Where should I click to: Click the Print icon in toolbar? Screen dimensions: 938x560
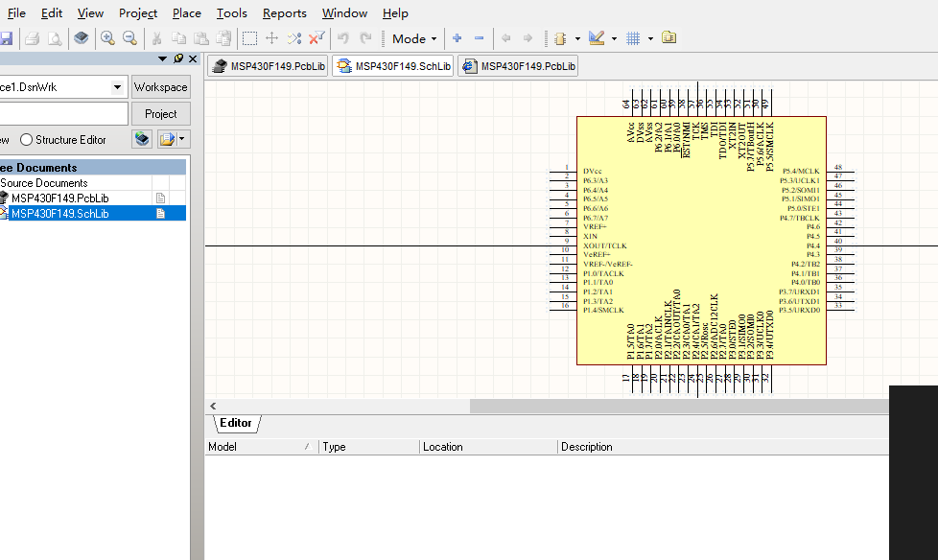click(32, 38)
